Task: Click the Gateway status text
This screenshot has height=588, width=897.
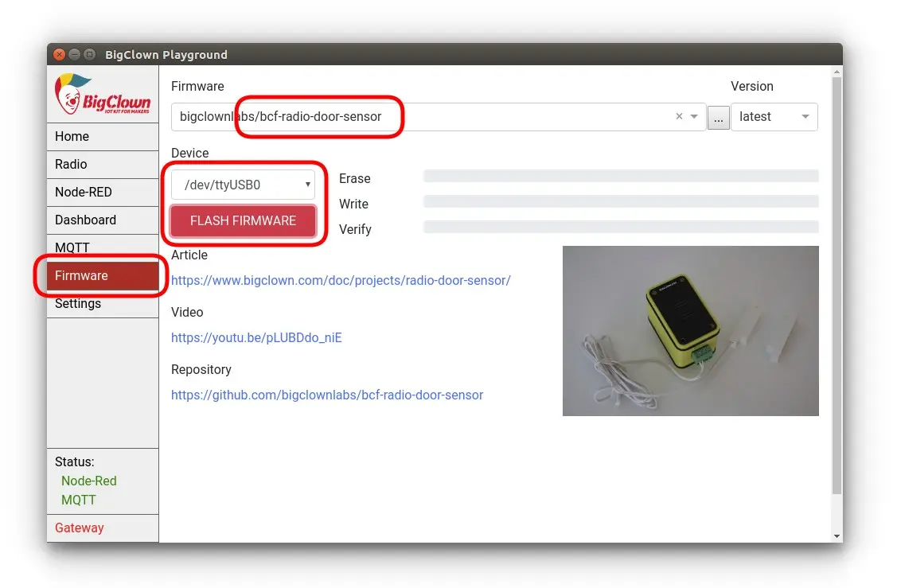Action: coord(80,528)
